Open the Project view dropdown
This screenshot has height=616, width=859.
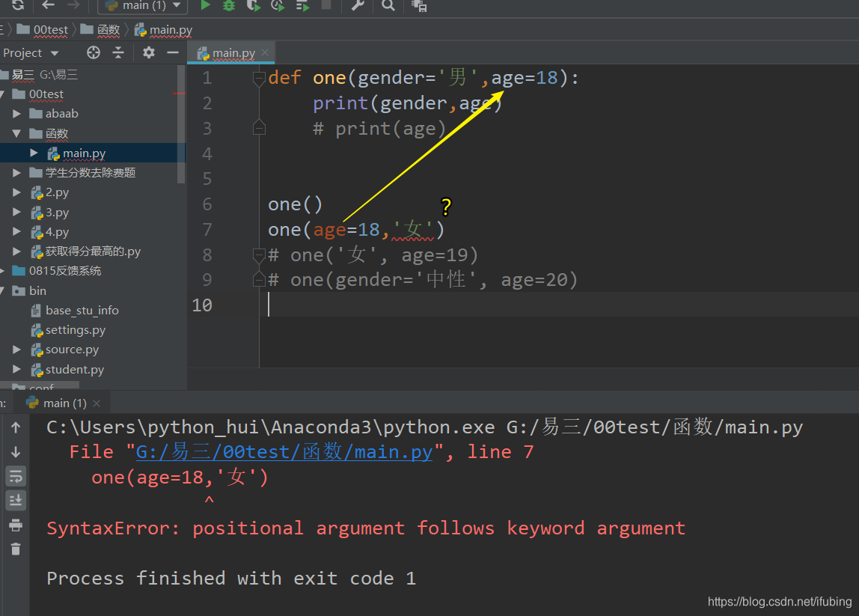click(31, 53)
